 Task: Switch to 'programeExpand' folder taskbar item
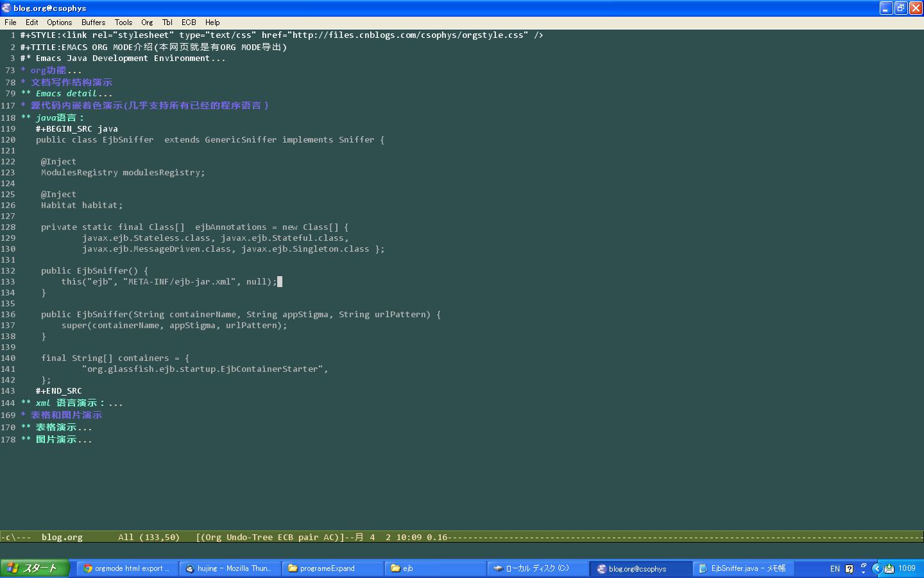tap(332, 568)
